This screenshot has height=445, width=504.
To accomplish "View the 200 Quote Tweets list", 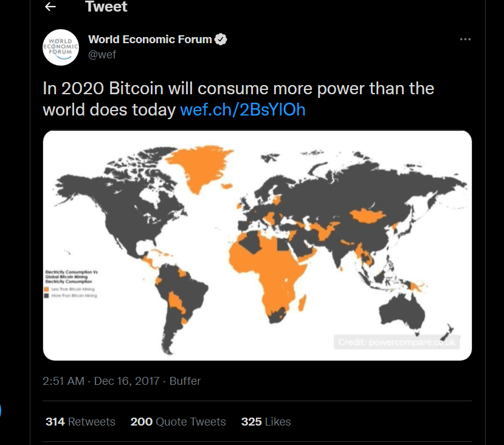I will coord(178,421).
